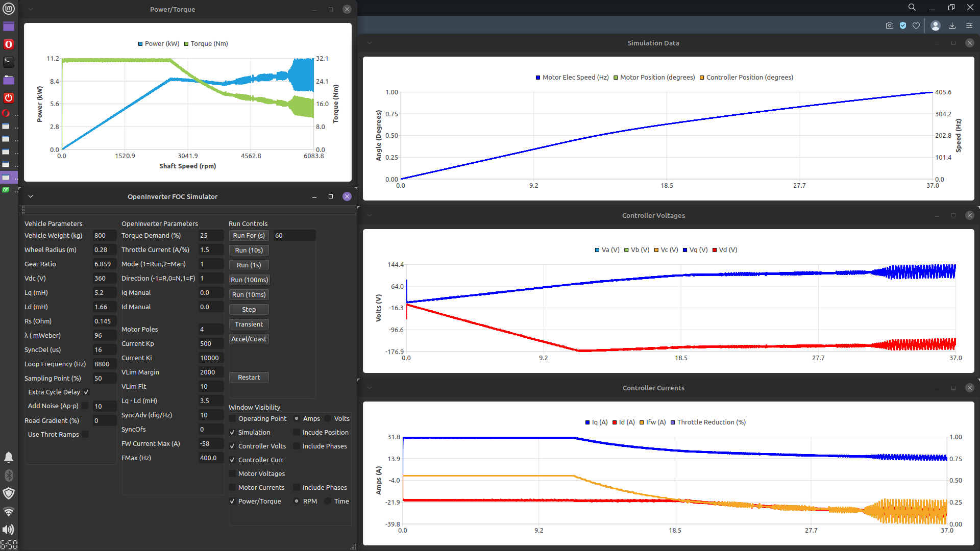Open the Simulation Data window menu chevron
Viewport: 980px width, 551px height.
[x=370, y=43]
